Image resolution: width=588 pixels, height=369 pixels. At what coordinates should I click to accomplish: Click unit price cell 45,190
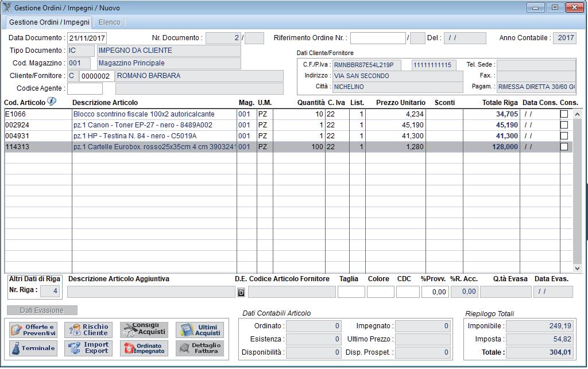point(396,125)
